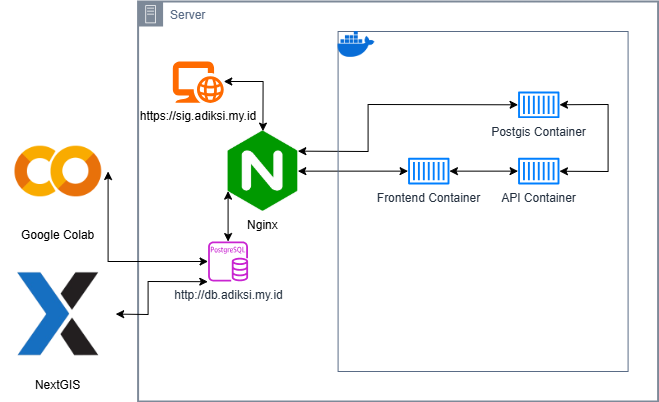
Task: Click the "NextGIS" text label
Action: click(x=58, y=384)
